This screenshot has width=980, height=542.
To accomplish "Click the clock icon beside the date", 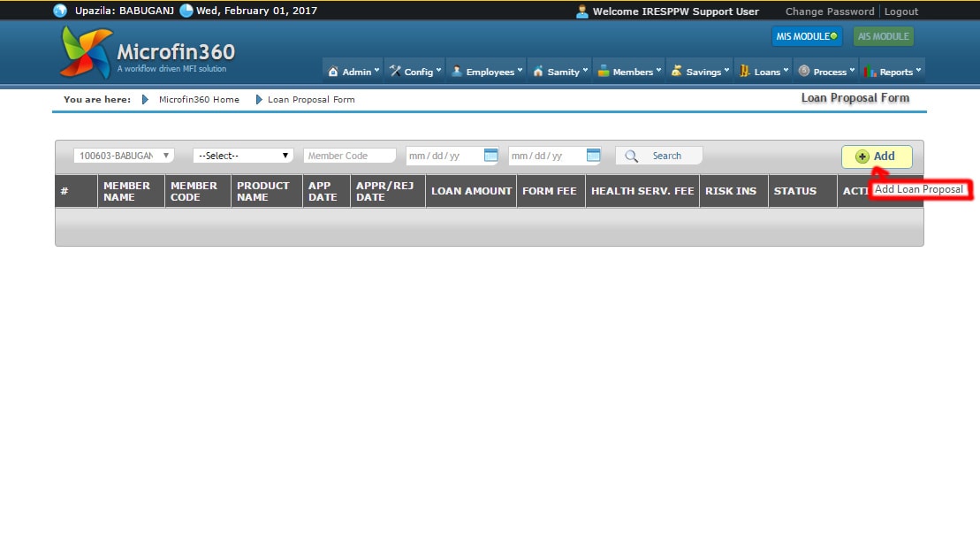I will pyautogui.click(x=186, y=11).
